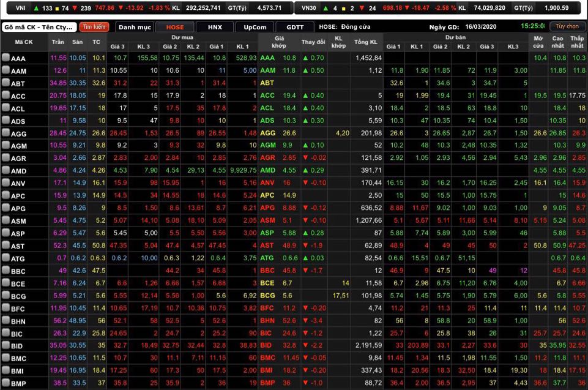Click the Thấp nhất column header

click(x=577, y=42)
